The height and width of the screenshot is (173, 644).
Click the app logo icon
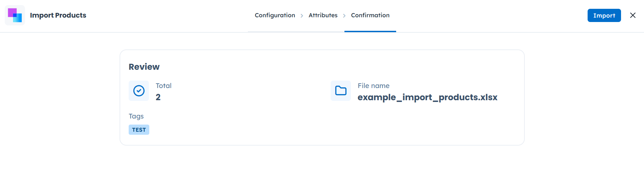(x=15, y=15)
